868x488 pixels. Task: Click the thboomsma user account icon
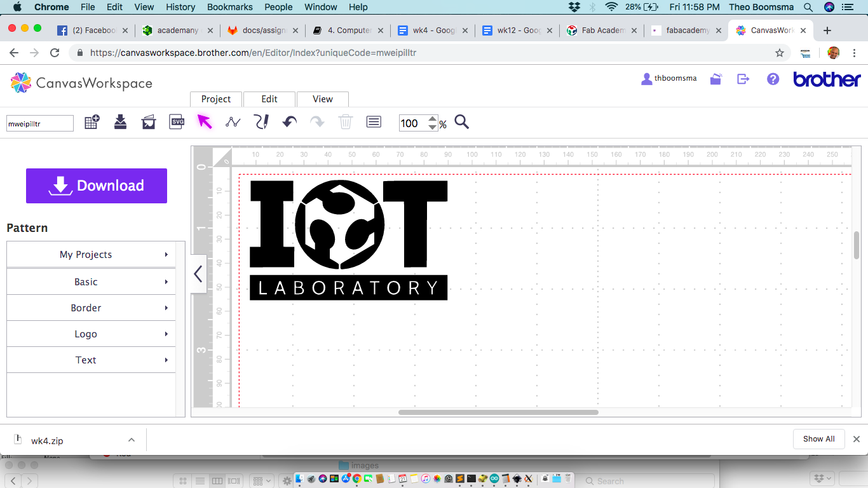point(647,79)
